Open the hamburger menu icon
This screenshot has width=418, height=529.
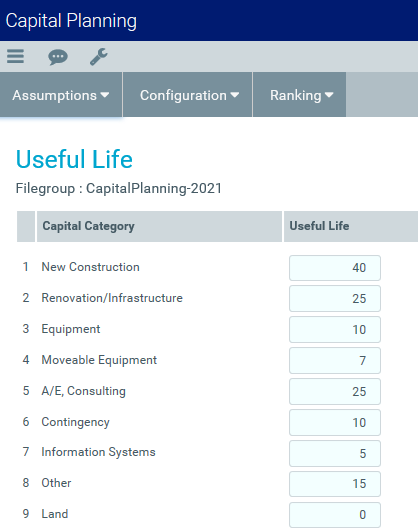tap(16, 56)
